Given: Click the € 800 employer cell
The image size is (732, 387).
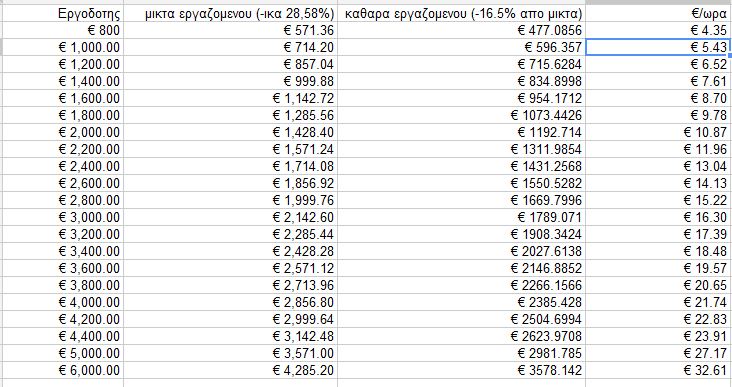Looking at the screenshot, I should tap(63, 31).
